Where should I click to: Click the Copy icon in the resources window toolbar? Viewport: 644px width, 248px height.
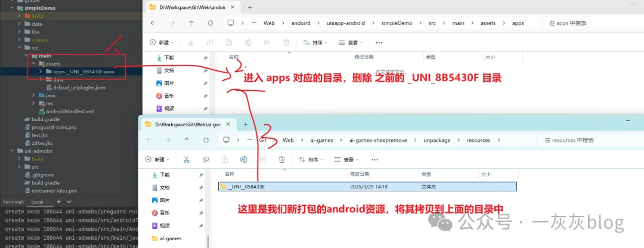tap(205, 159)
